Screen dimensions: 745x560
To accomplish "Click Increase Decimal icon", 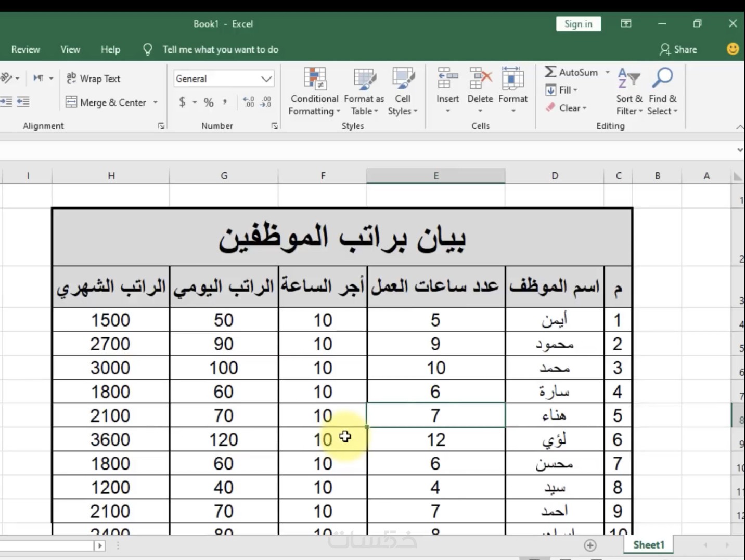I will (x=249, y=102).
